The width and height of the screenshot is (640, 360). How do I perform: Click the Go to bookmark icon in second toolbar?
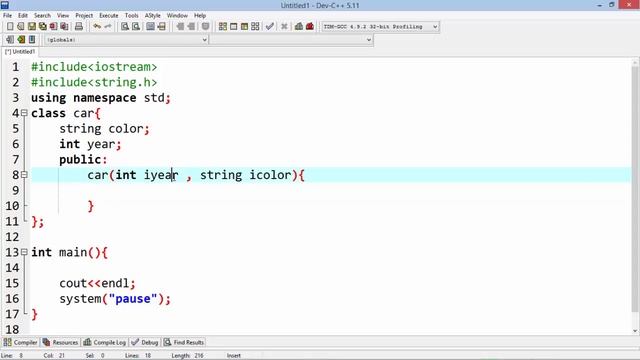point(32,40)
